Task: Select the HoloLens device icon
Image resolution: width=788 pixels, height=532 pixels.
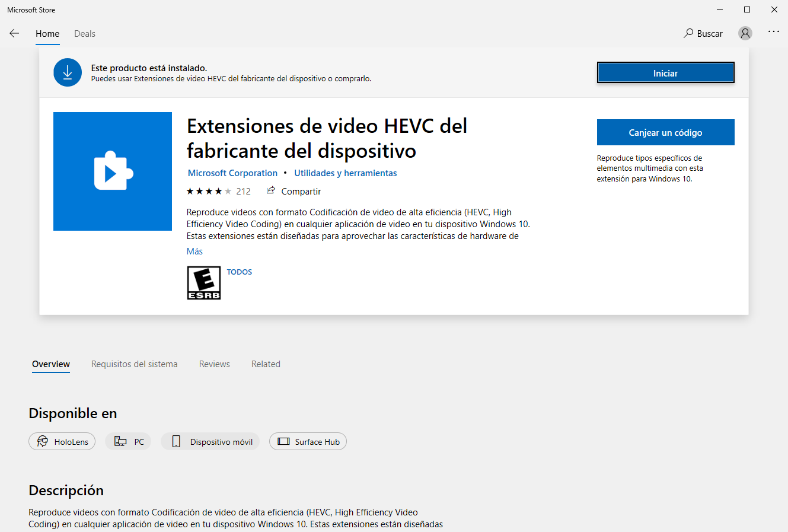Action: [x=42, y=441]
